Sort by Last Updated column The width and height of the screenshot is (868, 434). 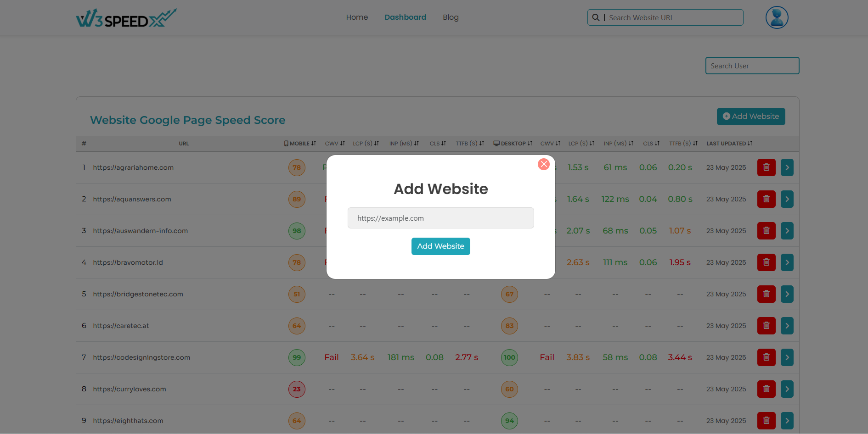click(x=729, y=144)
